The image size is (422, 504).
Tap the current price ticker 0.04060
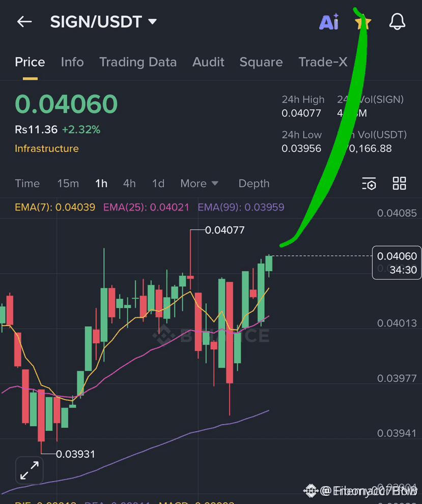(66, 103)
